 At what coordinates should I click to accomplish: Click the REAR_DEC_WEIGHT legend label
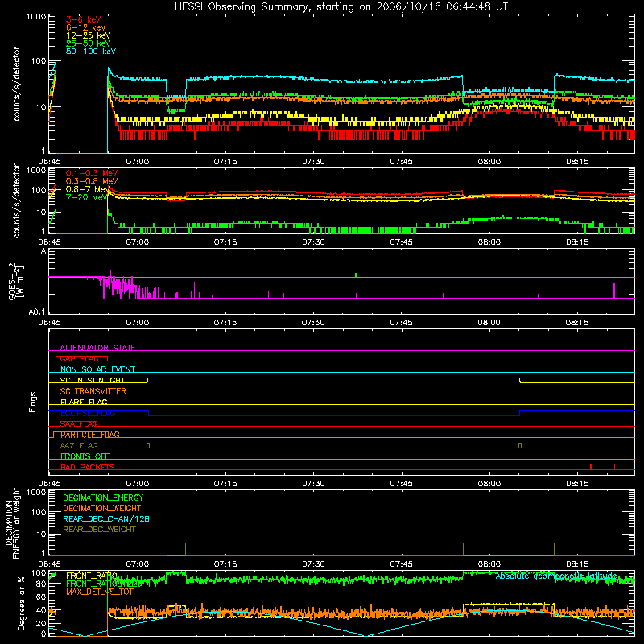99,530
